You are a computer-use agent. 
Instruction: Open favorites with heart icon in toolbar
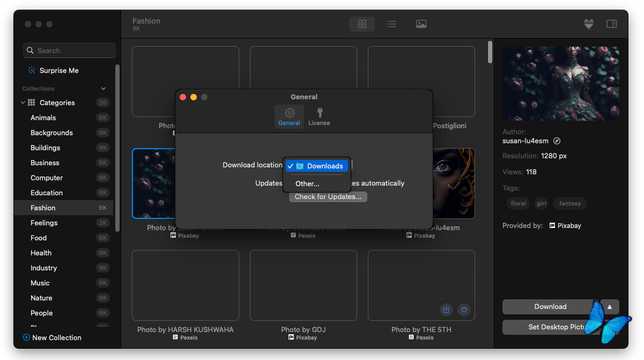click(x=589, y=24)
